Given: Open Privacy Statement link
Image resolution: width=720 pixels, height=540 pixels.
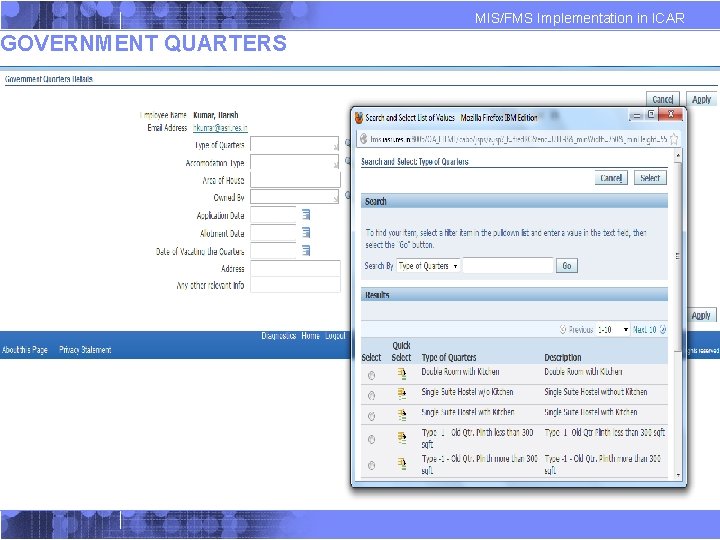Looking at the screenshot, I should click(x=85, y=350).
